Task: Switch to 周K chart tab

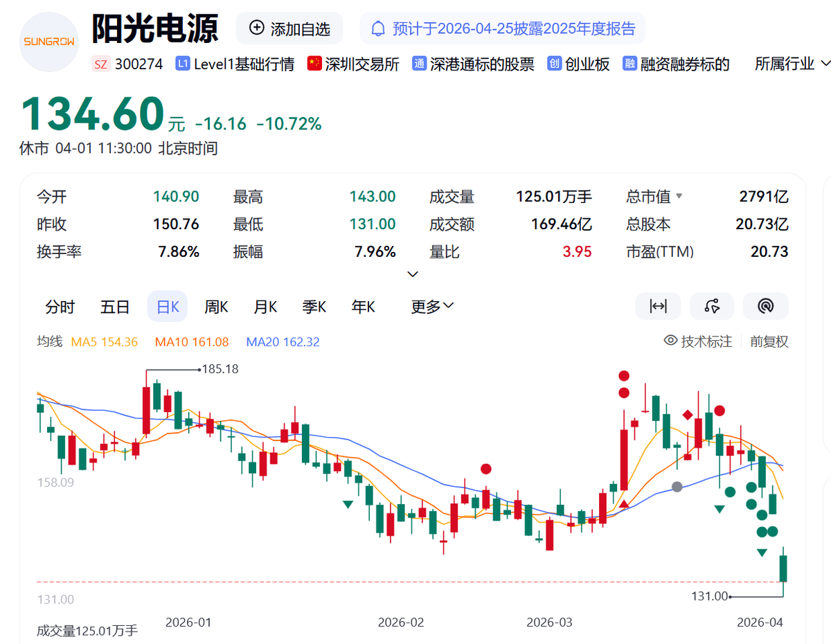Action: coord(216,307)
